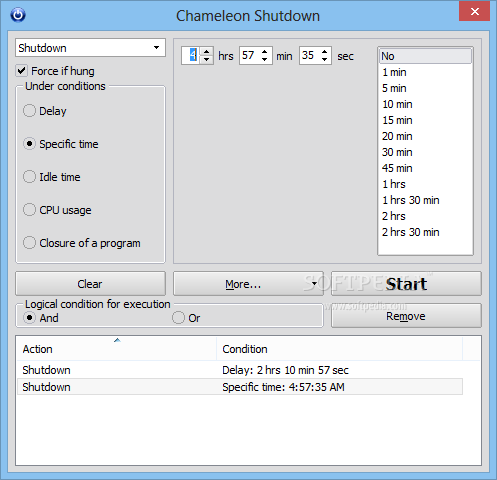This screenshot has height=480, width=497.
Task: Expand the More... dropdown arrow
Action: (x=314, y=284)
